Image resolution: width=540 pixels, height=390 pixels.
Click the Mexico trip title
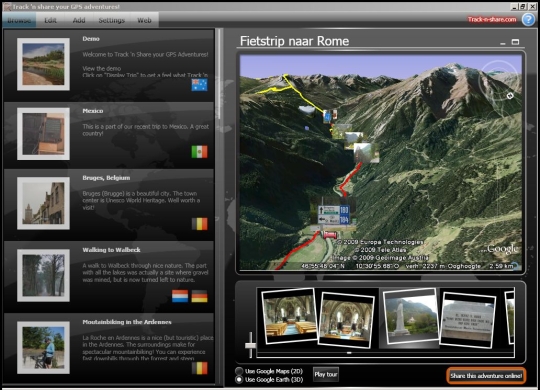[x=93, y=111]
